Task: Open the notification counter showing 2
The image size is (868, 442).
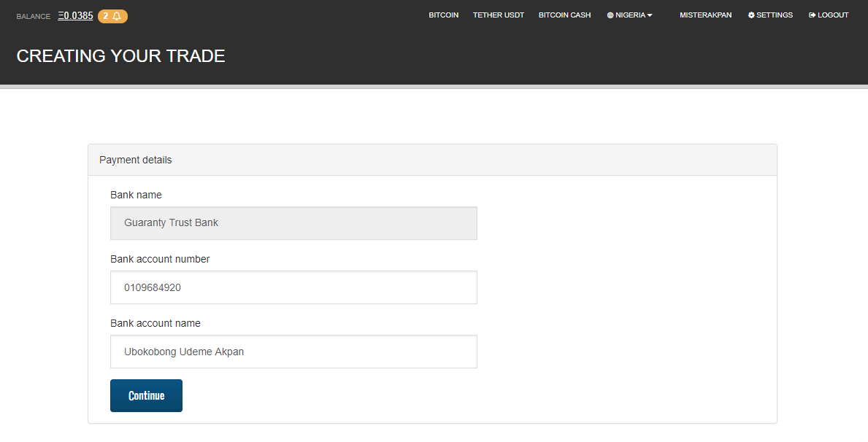Action: point(104,15)
